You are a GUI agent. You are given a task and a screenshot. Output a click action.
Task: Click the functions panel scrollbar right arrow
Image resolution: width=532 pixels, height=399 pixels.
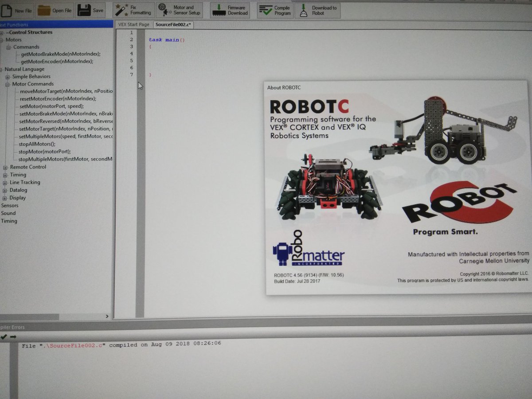pyautogui.click(x=107, y=316)
